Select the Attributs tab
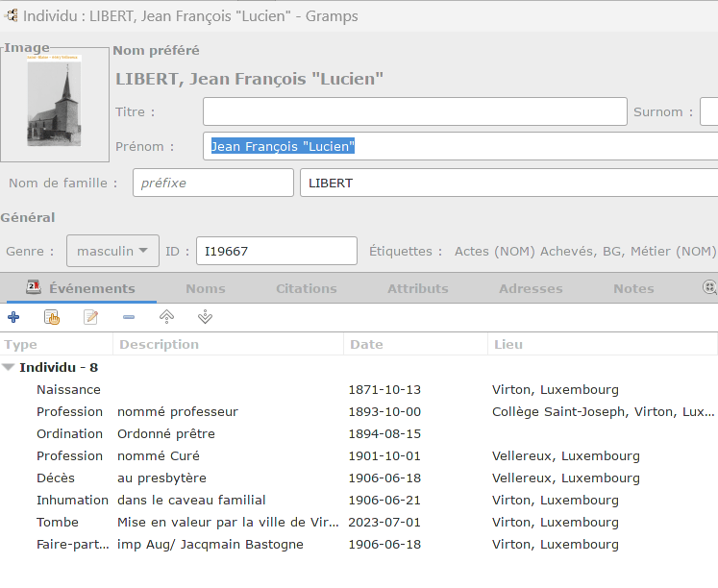Viewport: 718px width, 588px height. pos(418,288)
